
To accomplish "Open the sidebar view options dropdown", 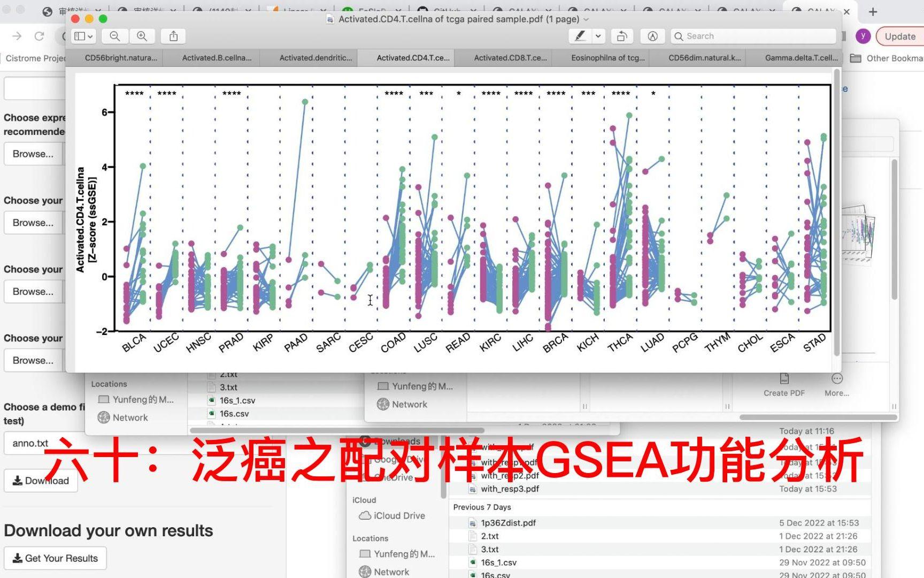I will 82,36.
